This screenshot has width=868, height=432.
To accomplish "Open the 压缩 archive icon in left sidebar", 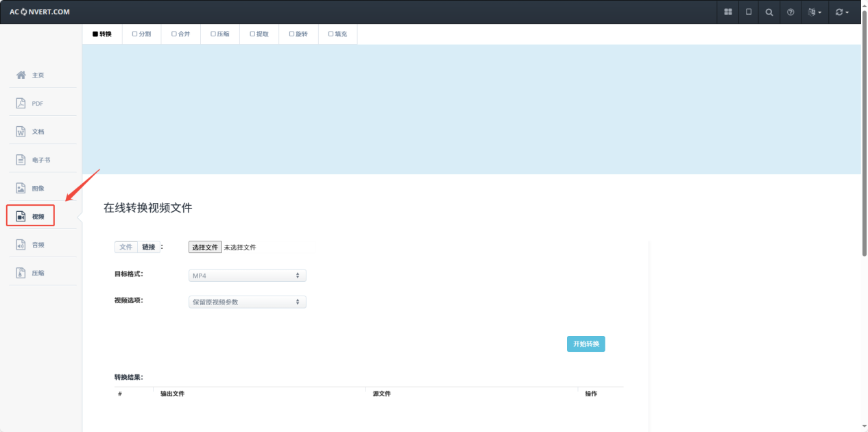I will [21, 272].
